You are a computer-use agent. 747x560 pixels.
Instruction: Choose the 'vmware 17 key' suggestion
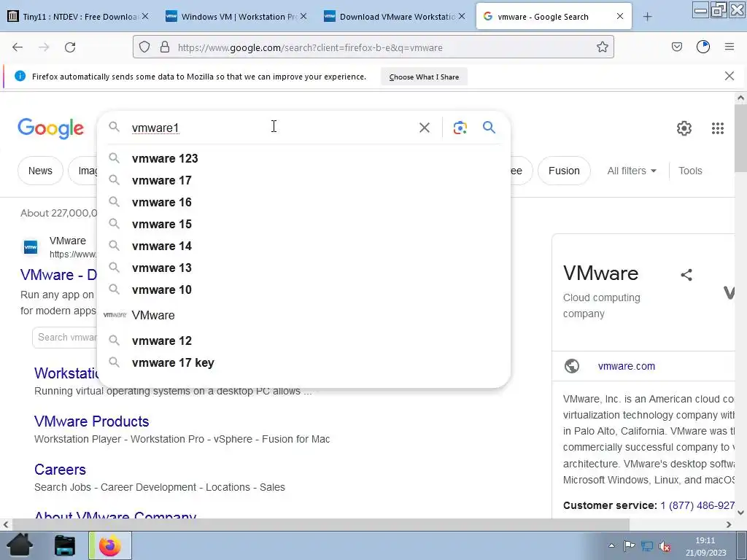(303, 362)
